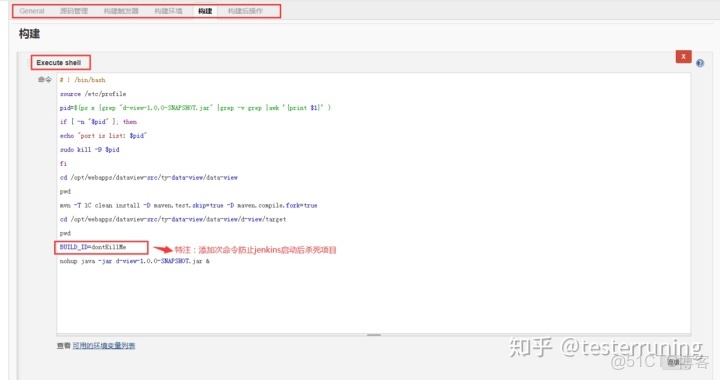Click the 'sudo kill -9 $pid' line
This screenshot has height=380, width=720.
[x=90, y=150]
